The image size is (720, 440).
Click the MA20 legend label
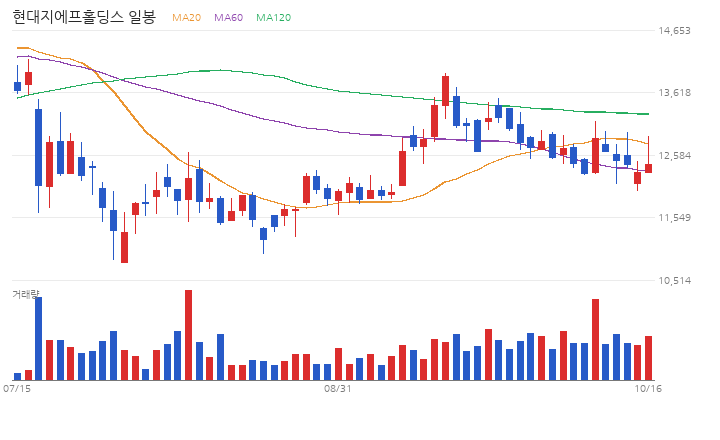coord(186,17)
